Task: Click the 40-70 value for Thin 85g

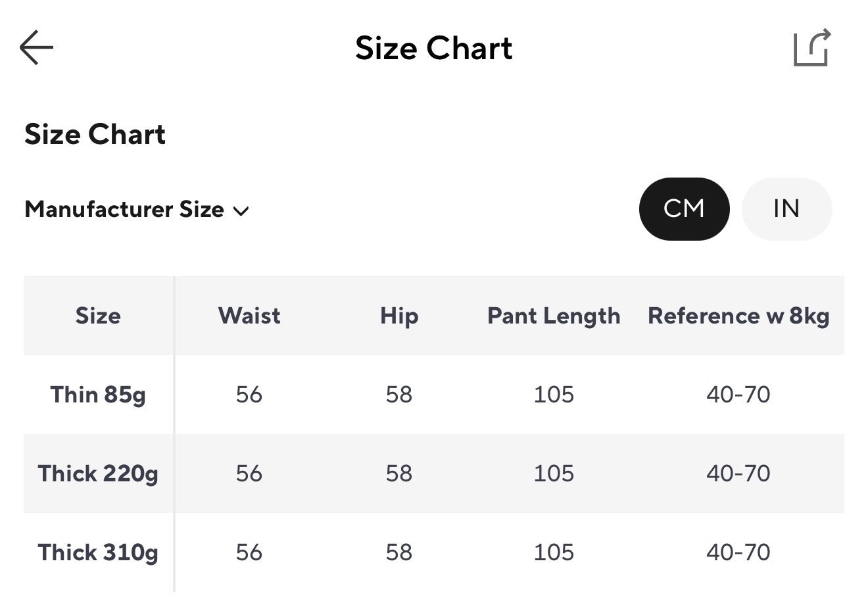Action: (x=738, y=395)
